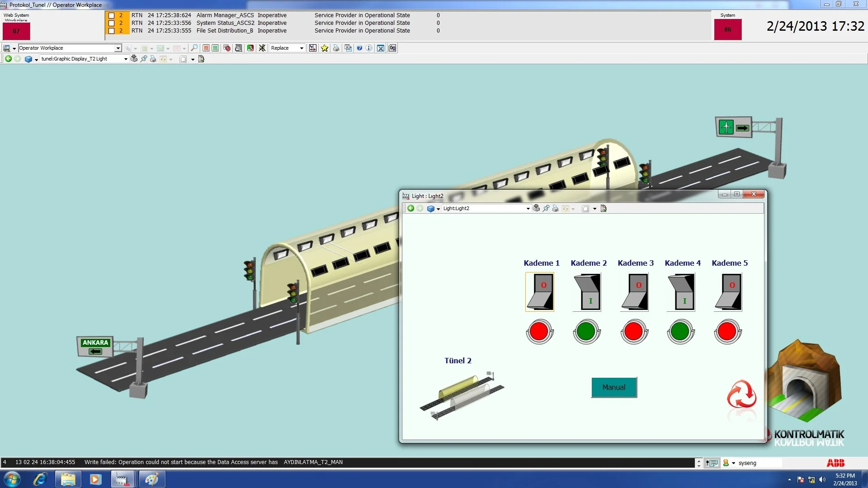Toggle the Kademe 1 switch
This screenshot has width=868, height=488.
click(540, 292)
